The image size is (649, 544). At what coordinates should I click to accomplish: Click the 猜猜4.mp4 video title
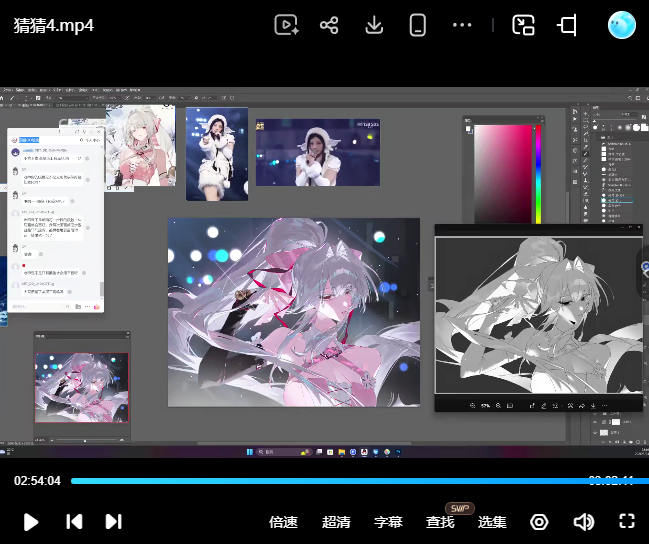point(54,26)
